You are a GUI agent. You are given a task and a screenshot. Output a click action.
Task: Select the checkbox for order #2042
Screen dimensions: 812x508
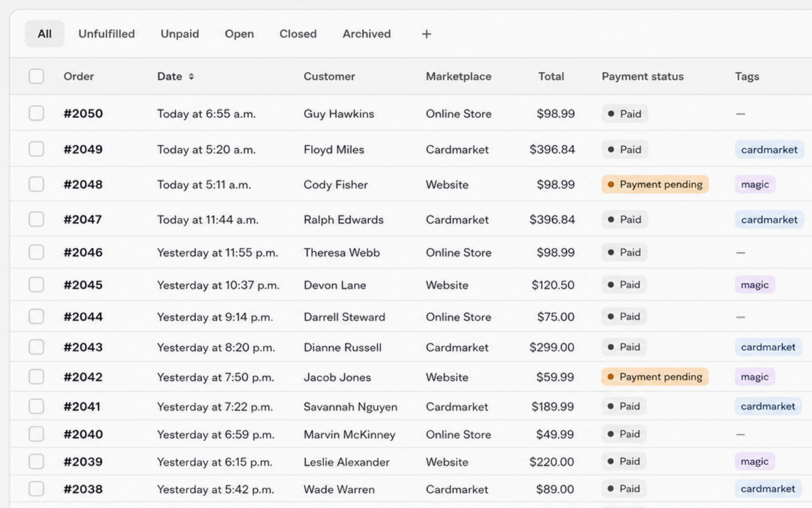point(36,376)
